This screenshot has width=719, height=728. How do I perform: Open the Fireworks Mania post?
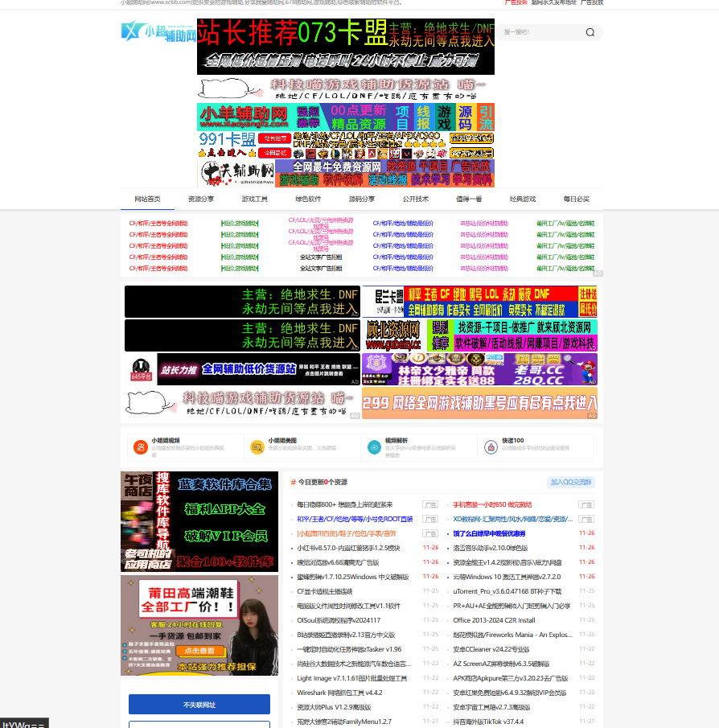click(x=513, y=635)
